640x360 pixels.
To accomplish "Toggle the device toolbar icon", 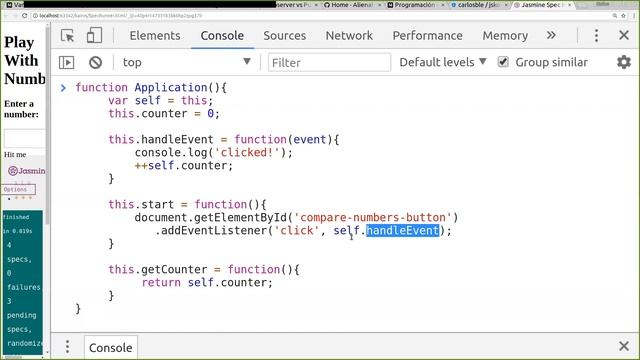I will pyautogui.click(x=94, y=36).
